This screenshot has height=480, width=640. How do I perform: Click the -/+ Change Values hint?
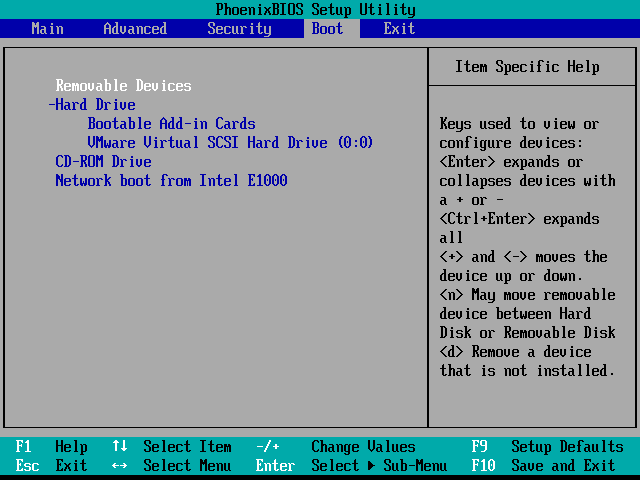(336, 447)
